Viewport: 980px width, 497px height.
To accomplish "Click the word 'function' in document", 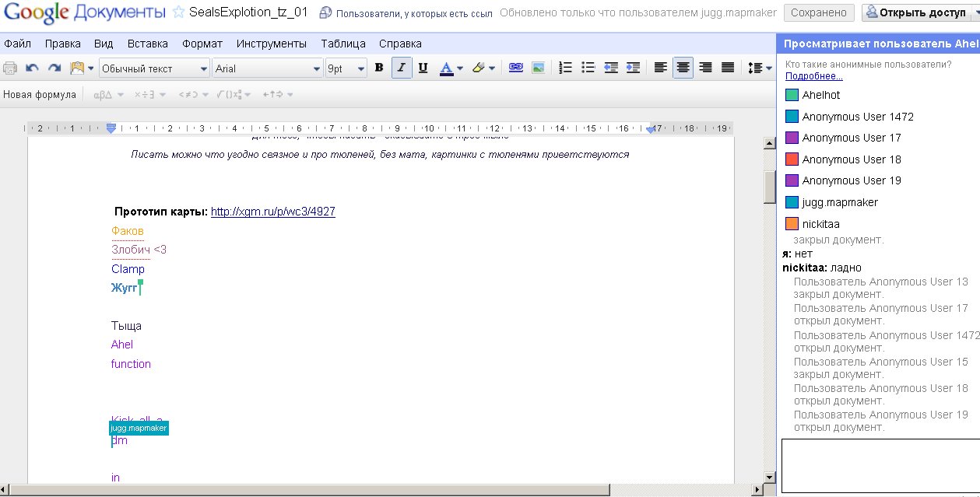I will pyautogui.click(x=131, y=364).
